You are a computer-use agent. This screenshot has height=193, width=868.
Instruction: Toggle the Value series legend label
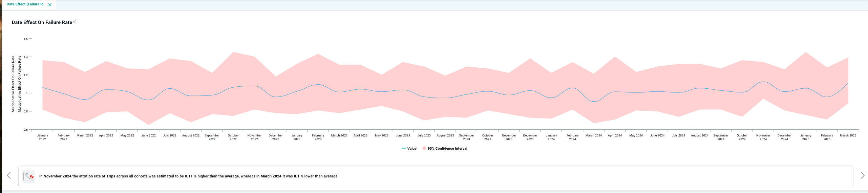pyautogui.click(x=412, y=149)
